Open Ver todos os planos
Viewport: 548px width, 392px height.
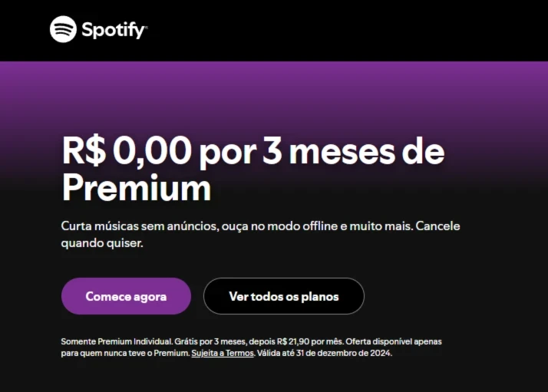(284, 296)
